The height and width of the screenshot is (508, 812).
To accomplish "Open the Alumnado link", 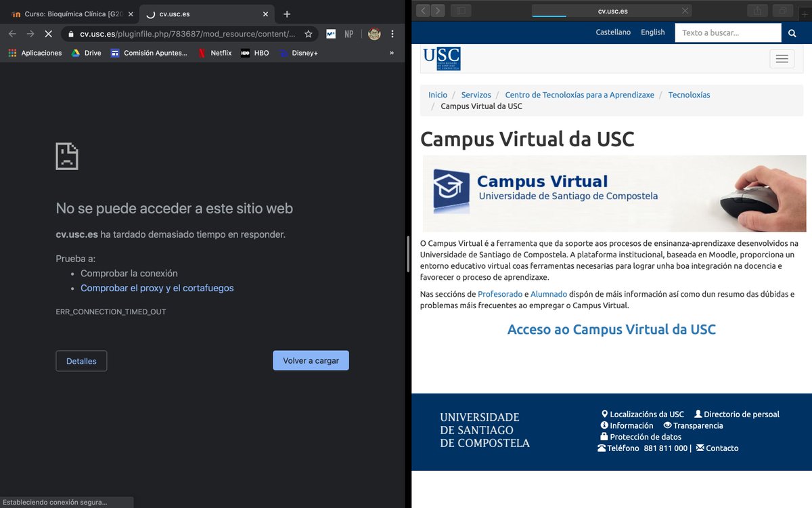I will point(549,294).
